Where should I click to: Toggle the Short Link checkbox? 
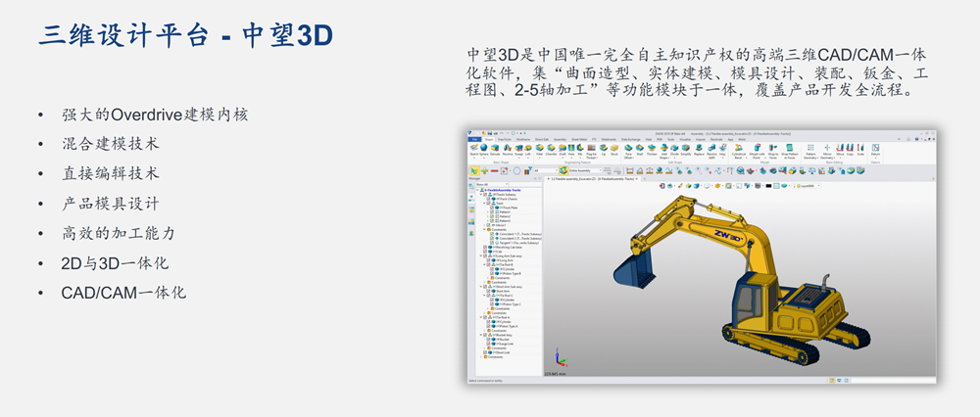click(485, 352)
